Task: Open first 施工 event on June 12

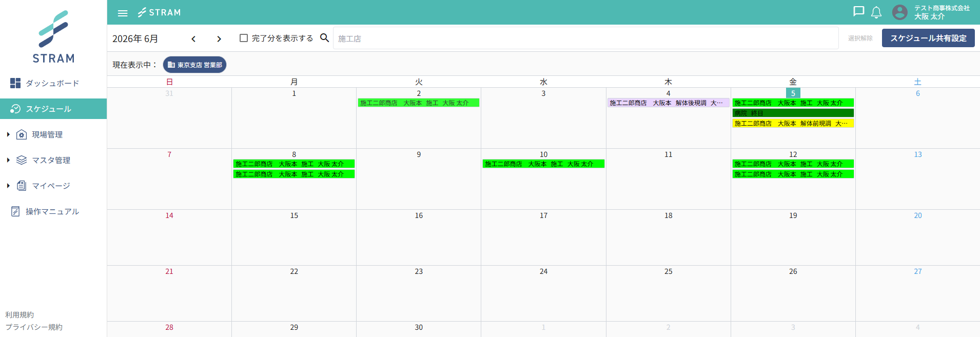Action: coord(793,164)
